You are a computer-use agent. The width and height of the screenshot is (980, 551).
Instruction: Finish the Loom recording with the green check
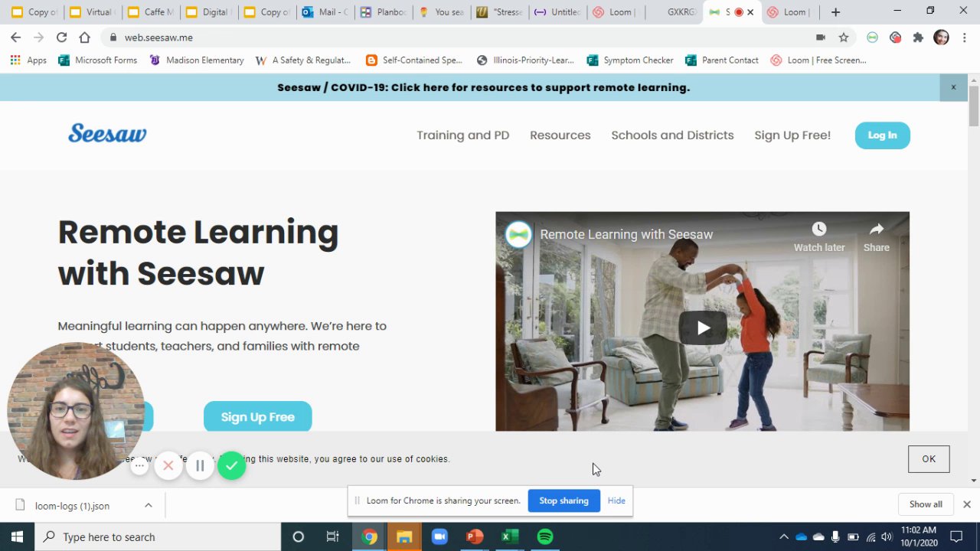231,465
